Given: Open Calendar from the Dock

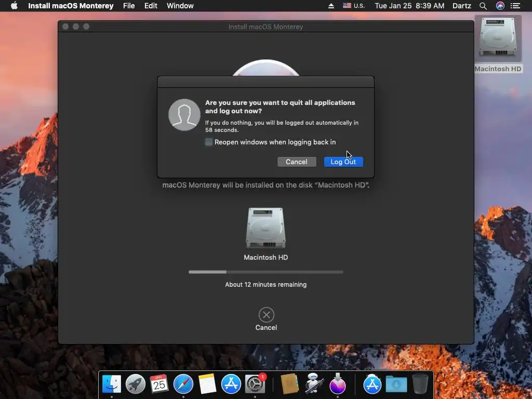Looking at the screenshot, I should pyautogui.click(x=159, y=384).
